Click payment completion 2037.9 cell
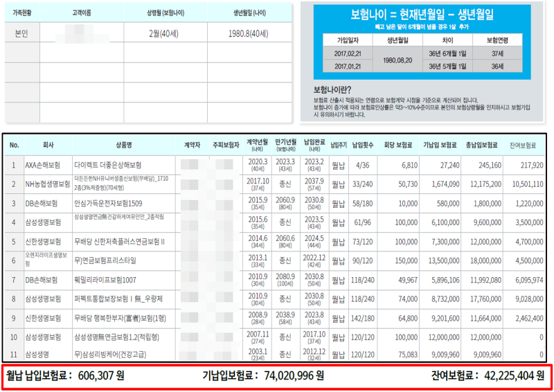 tap(314, 184)
